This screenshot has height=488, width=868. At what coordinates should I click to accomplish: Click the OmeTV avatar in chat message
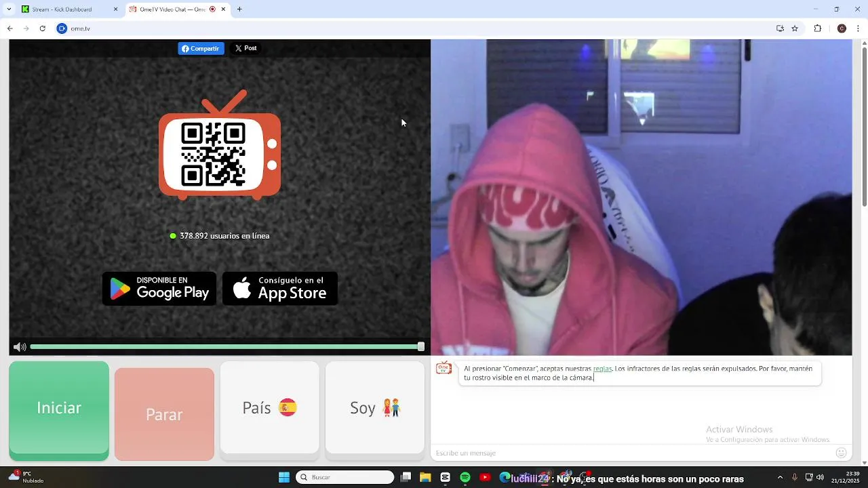(443, 368)
